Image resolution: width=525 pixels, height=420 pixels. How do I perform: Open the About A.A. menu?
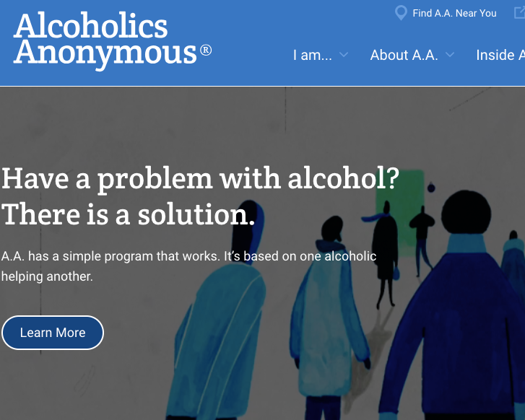point(404,56)
